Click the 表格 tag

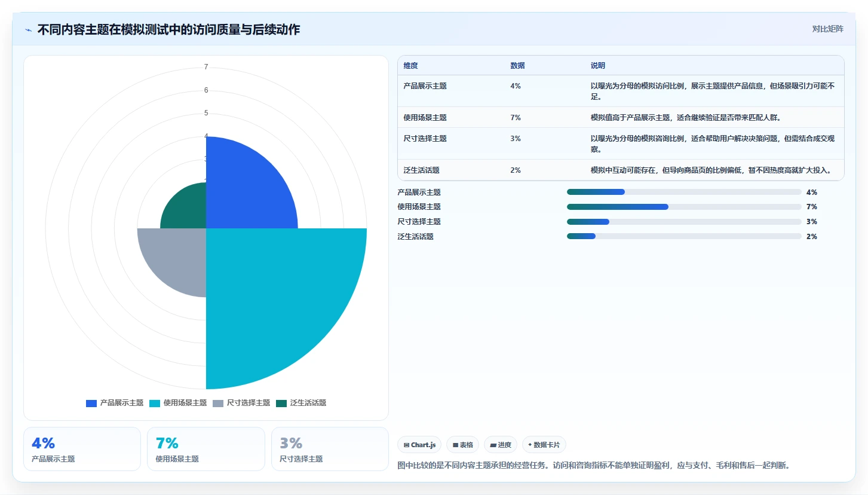(462, 445)
